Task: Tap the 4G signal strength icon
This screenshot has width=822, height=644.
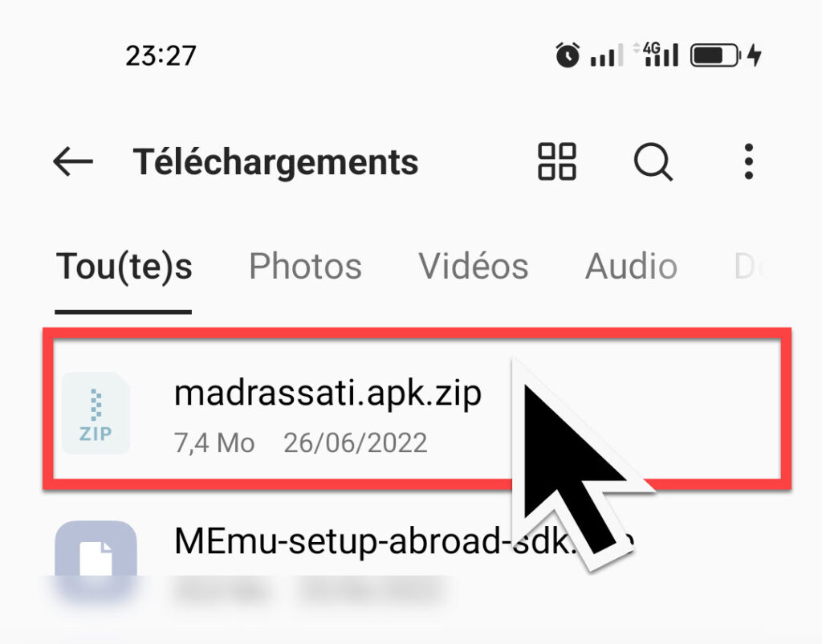Action: pyautogui.click(x=657, y=54)
